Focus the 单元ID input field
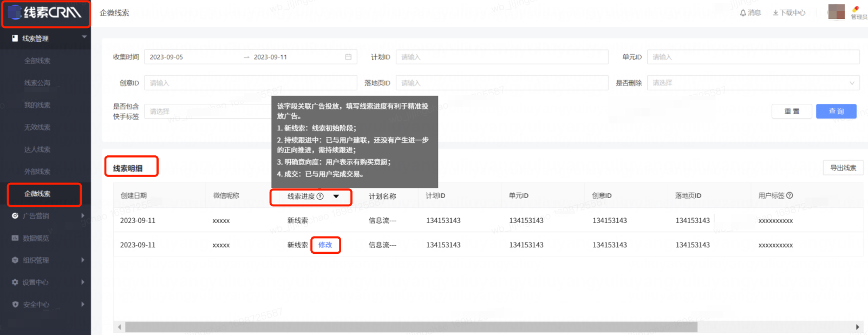 tap(753, 57)
